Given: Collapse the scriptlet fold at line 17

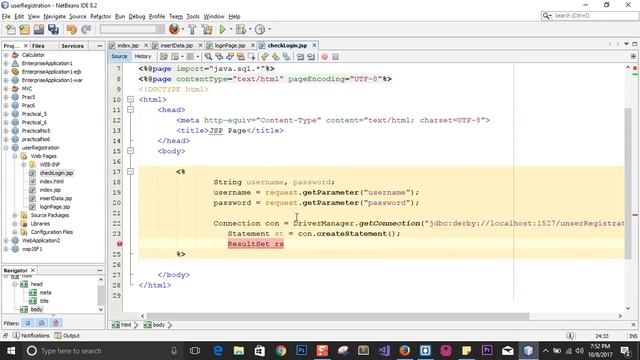Looking at the screenshot, I should pyautogui.click(x=130, y=171).
